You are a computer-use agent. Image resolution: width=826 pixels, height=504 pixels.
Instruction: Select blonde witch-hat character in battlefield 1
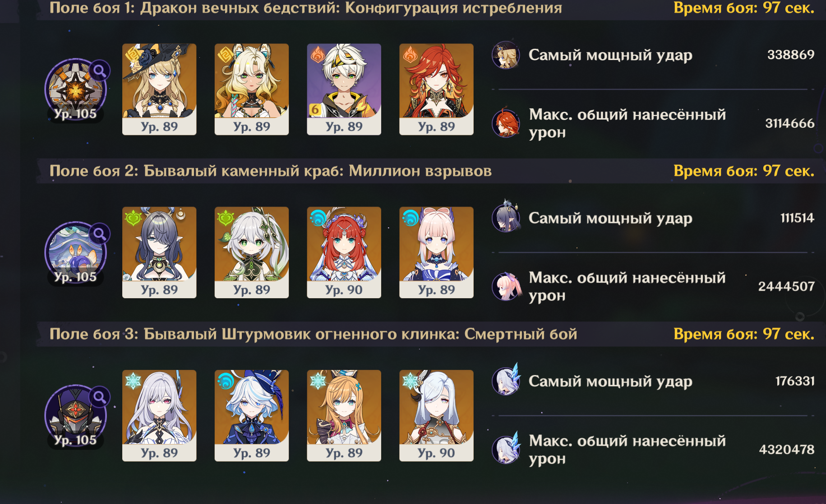(x=159, y=89)
